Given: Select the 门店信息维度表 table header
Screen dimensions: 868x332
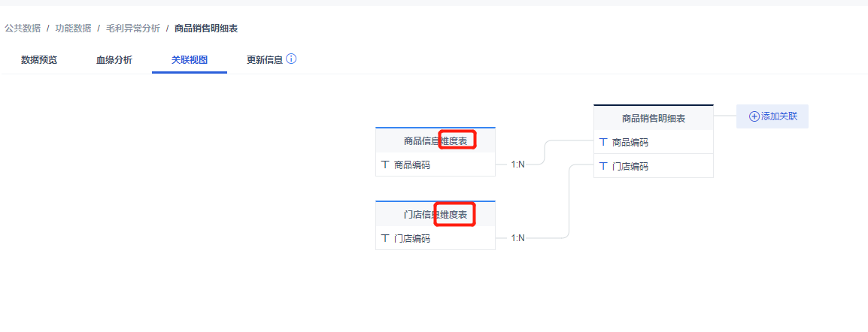Looking at the screenshot, I should [x=435, y=214].
